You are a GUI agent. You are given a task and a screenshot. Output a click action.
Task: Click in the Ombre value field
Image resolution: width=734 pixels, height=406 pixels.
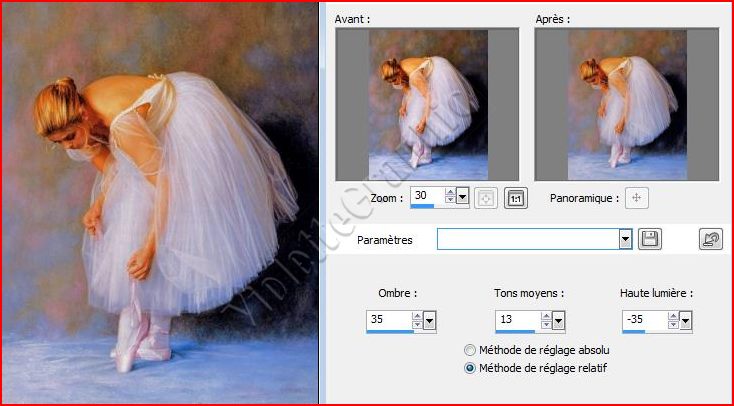(389, 320)
